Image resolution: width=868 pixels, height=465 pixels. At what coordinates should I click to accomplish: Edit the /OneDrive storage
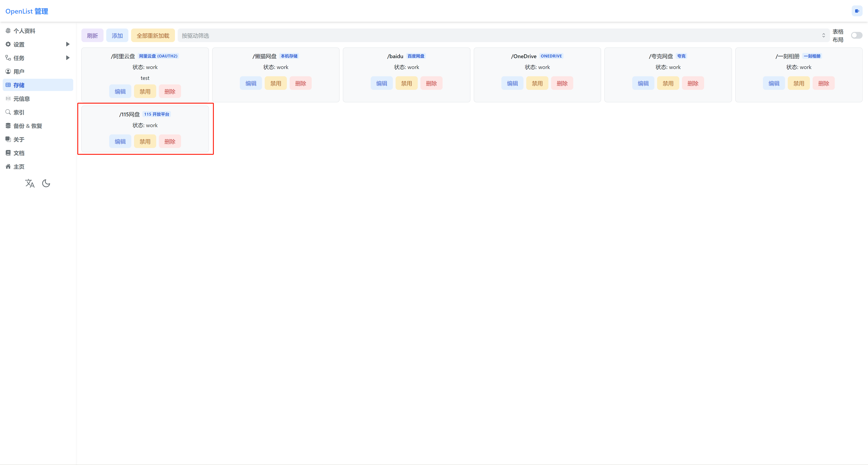[x=512, y=83]
